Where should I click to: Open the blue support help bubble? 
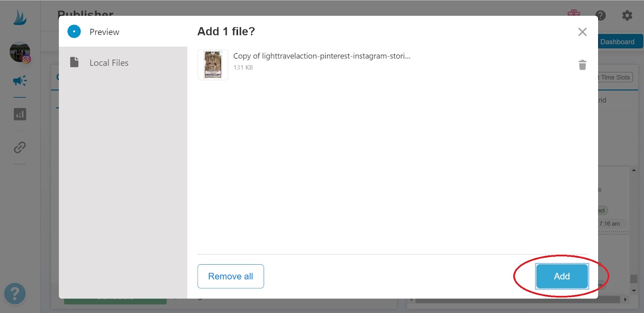coord(15,294)
